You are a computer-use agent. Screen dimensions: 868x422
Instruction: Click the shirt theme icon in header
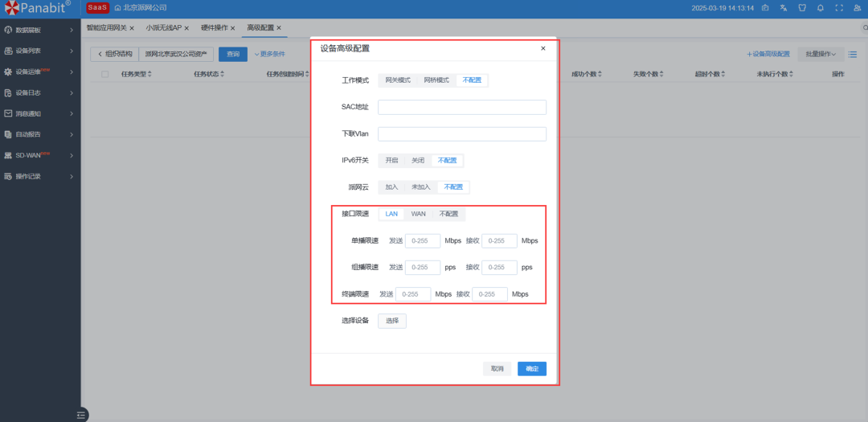[801, 8]
